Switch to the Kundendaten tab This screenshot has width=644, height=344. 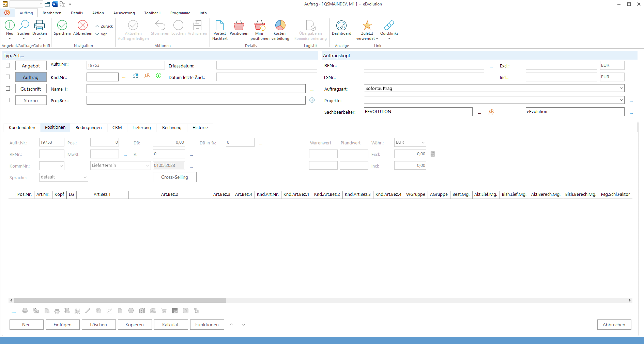22,127
